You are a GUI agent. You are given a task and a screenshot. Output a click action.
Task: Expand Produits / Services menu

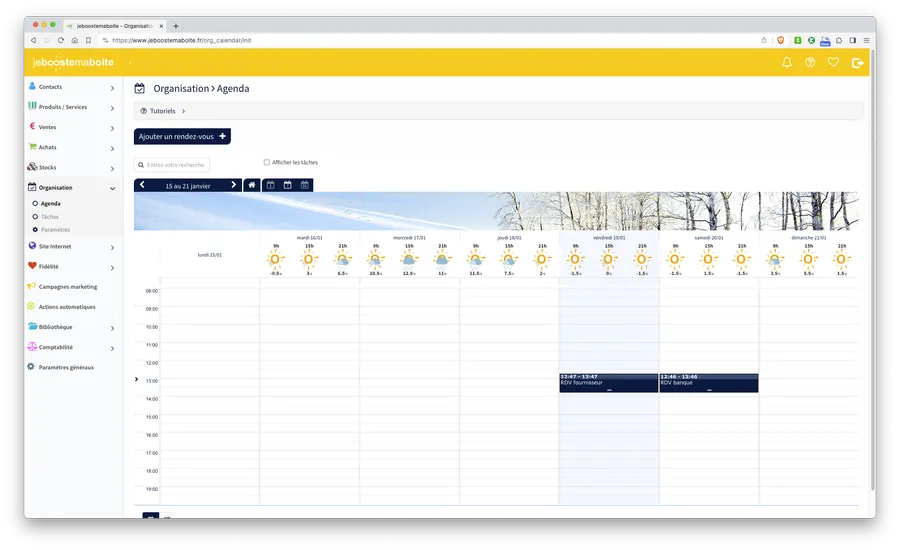72,107
